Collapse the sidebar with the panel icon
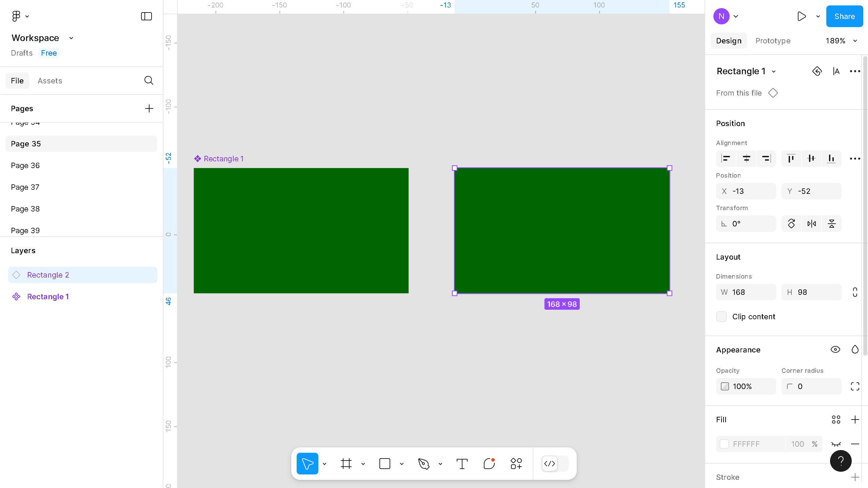Screen dimensions: 868x488 [x=146, y=16]
